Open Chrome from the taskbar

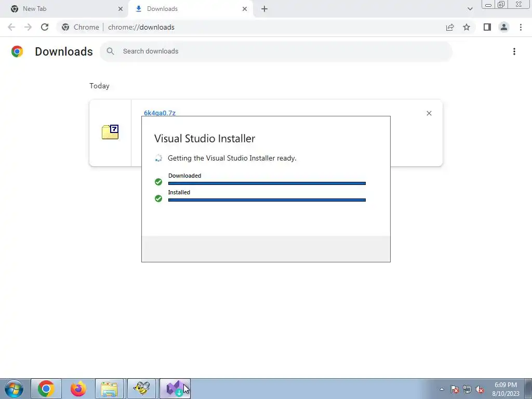pyautogui.click(x=46, y=389)
